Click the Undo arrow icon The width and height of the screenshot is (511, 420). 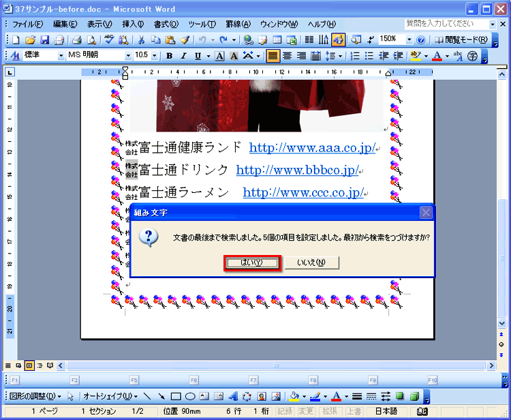[202, 40]
